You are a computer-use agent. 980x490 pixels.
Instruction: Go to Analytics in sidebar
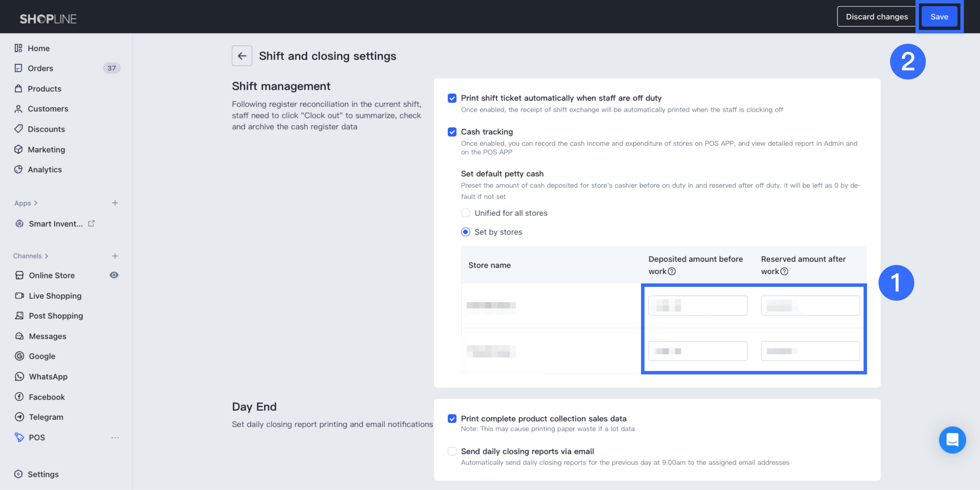pyautogui.click(x=45, y=169)
